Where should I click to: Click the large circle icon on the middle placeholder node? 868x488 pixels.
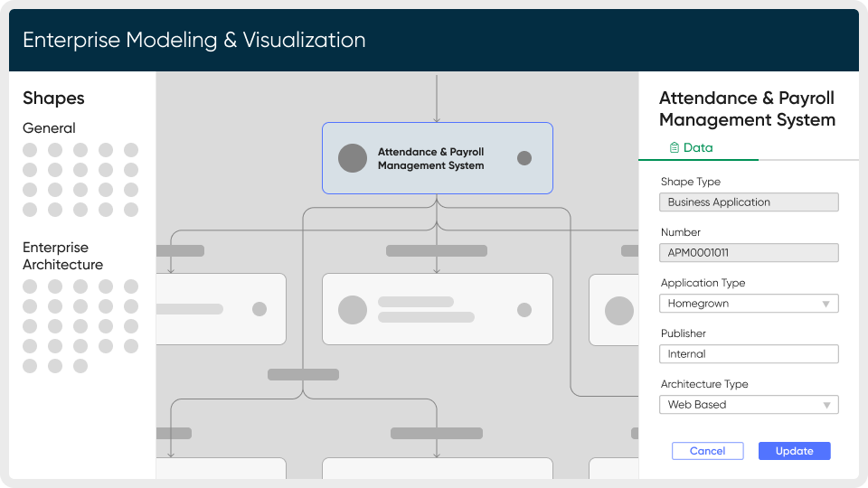tap(353, 310)
